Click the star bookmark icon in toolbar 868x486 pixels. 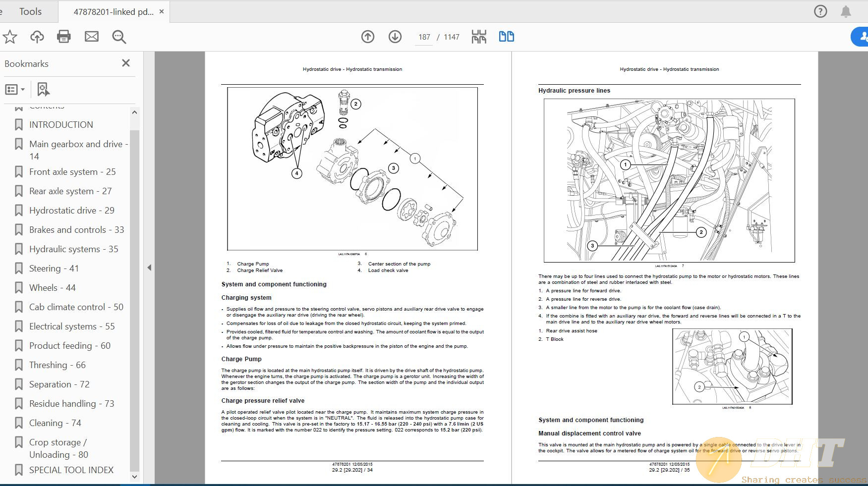coord(10,37)
